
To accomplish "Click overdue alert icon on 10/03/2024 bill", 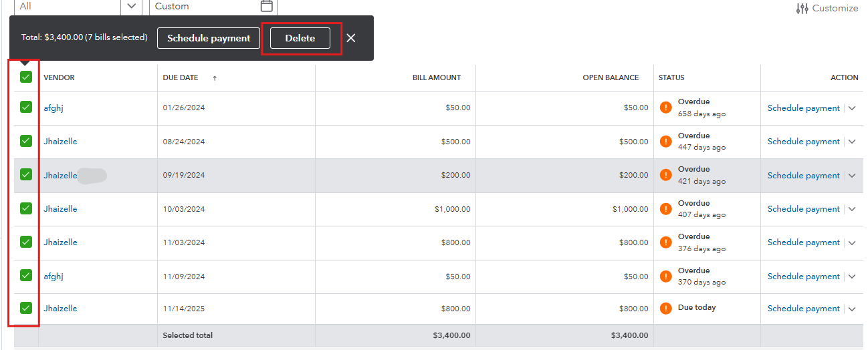I will [x=665, y=208].
